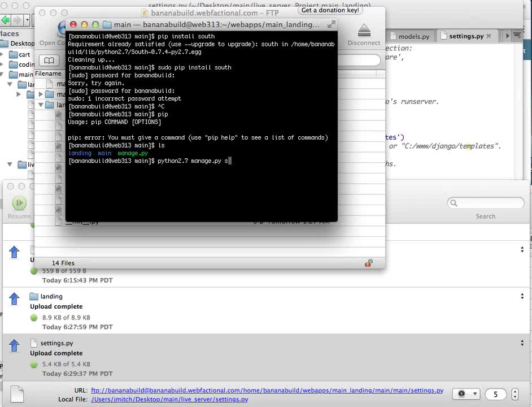Click the folder proxy icon in terminal title
532x407 pixels.
[x=107, y=24]
